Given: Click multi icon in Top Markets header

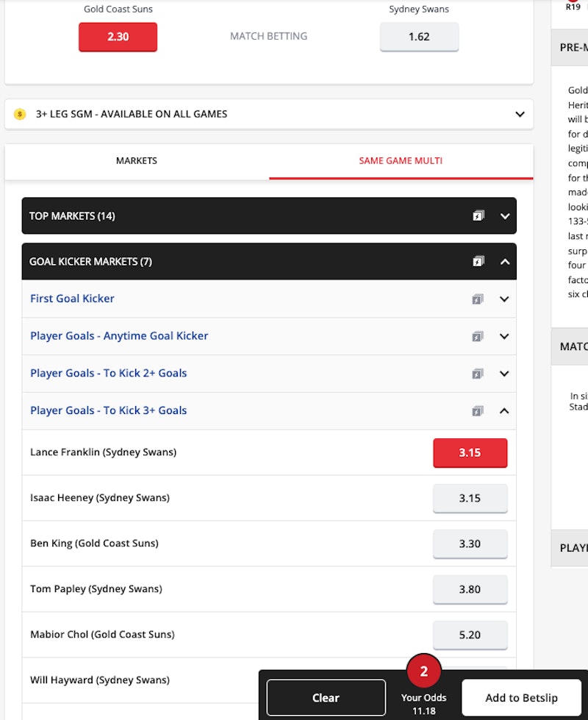Looking at the screenshot, I should click(478, 216).
